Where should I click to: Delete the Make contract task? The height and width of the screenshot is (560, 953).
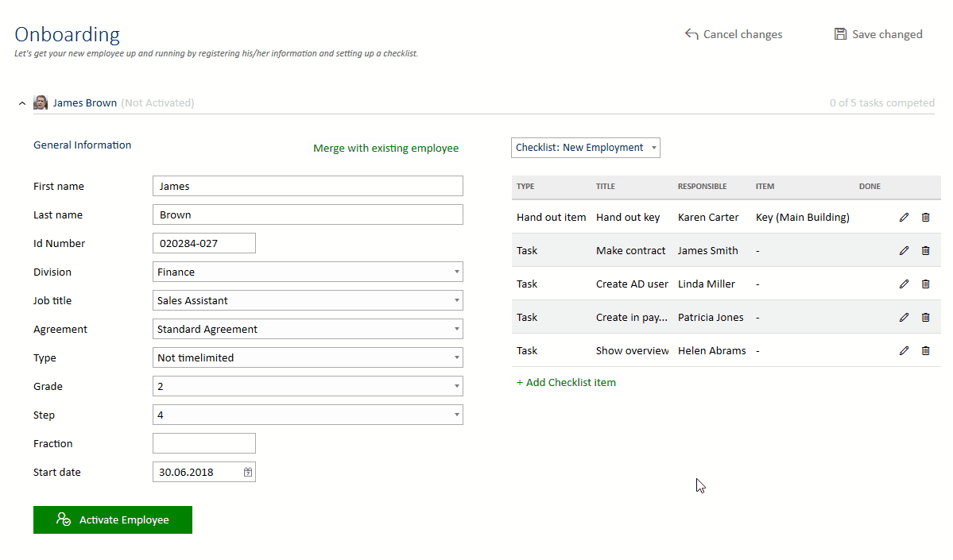(x=925, y=251)
